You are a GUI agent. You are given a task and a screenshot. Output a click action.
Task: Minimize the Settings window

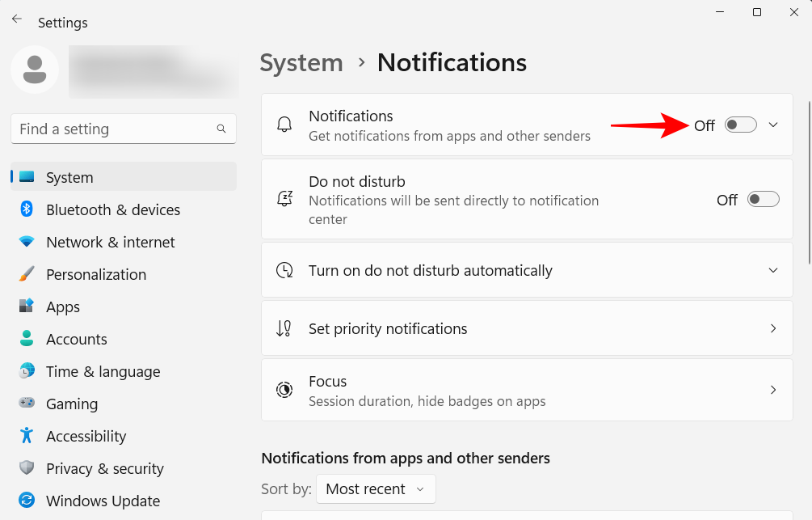click(720, 12)
